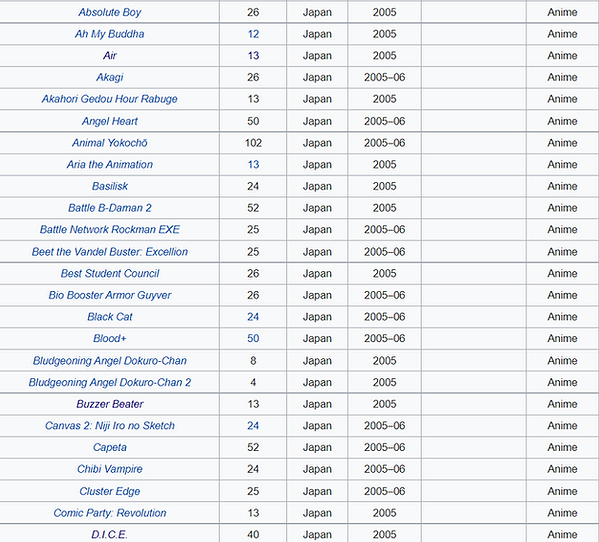Click the Air title link
Screen dimensions: 599x542
pos(110,56)
